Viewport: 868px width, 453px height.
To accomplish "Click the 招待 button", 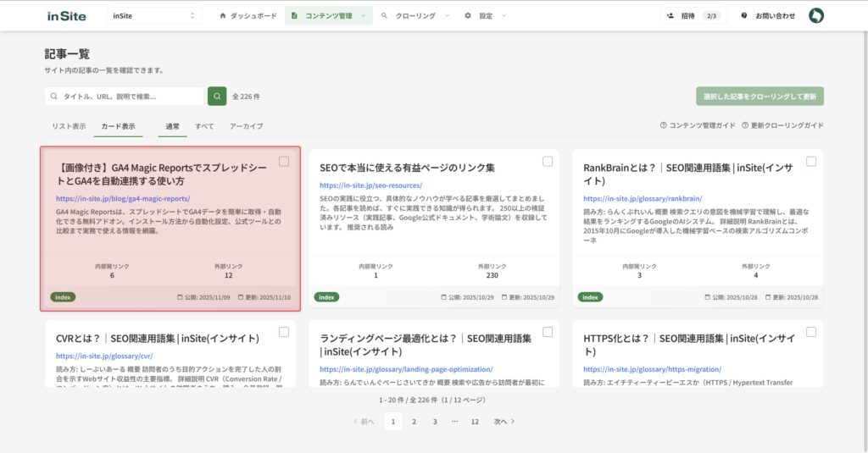I will (693, 16).
